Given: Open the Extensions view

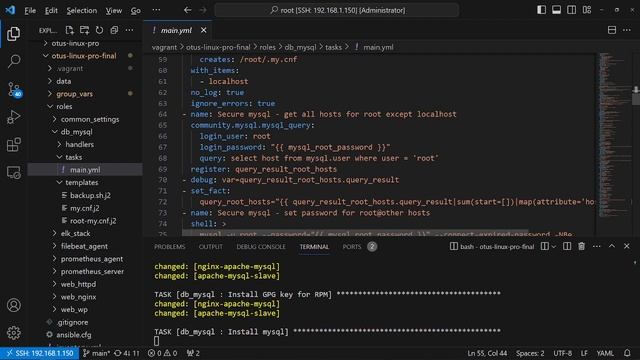Looking at the screenshot, I should [13, 144].
